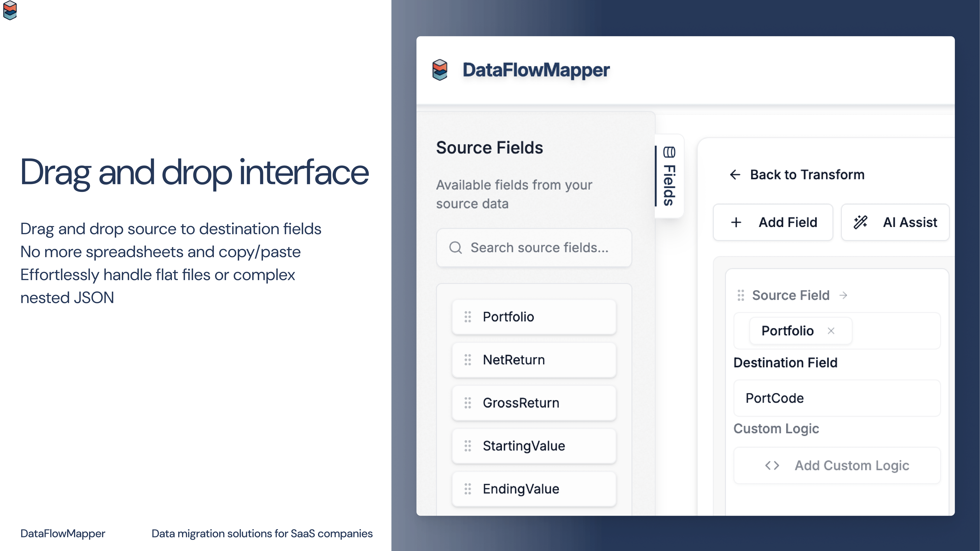Click the search magnifier icon in source fields
This screenshot has width=980, height=551.
pyautogui.click(x=455, y=248)
